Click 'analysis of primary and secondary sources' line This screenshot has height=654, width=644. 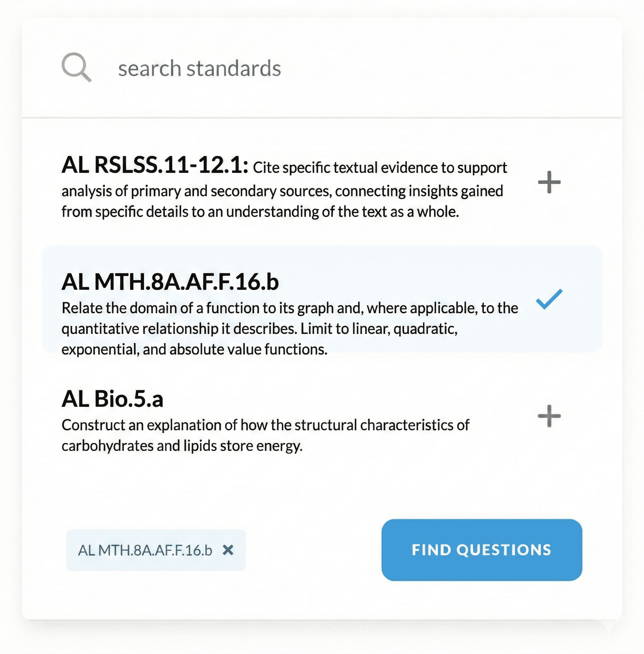[x=282, y=191]
